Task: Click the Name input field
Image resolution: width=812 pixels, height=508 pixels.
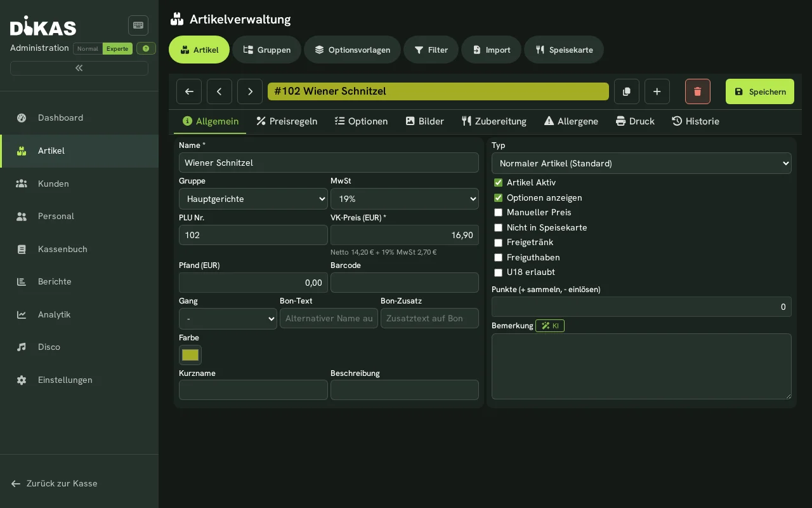Action: (x=329, y=163)
